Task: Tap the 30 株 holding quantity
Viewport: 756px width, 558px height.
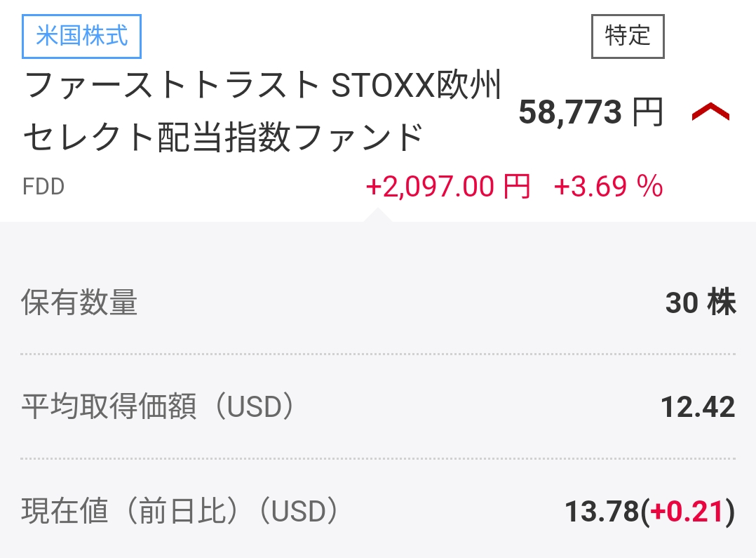Action: pos(700,303)
